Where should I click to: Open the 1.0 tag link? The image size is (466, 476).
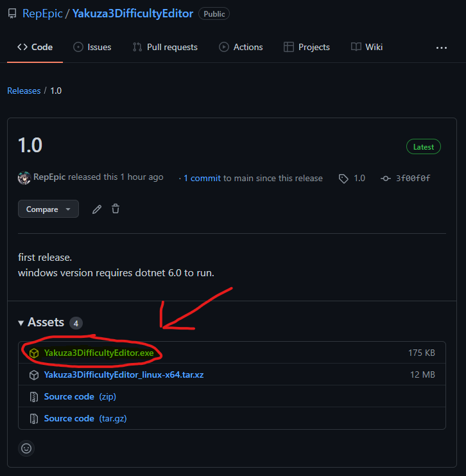click(359, 178)
